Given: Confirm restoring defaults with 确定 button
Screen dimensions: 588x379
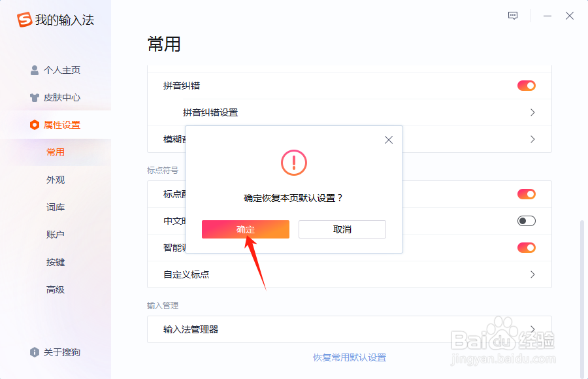Looking at the screenshot, I should [245, 229].
